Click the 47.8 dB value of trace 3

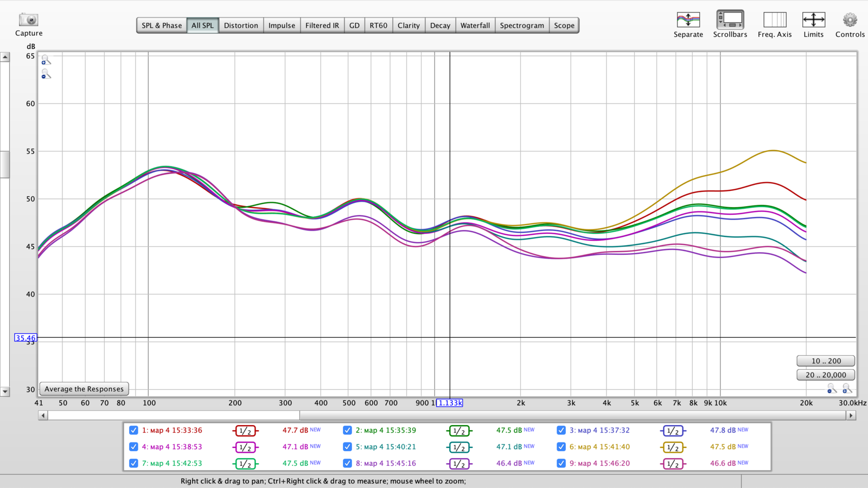pos(723,431)
